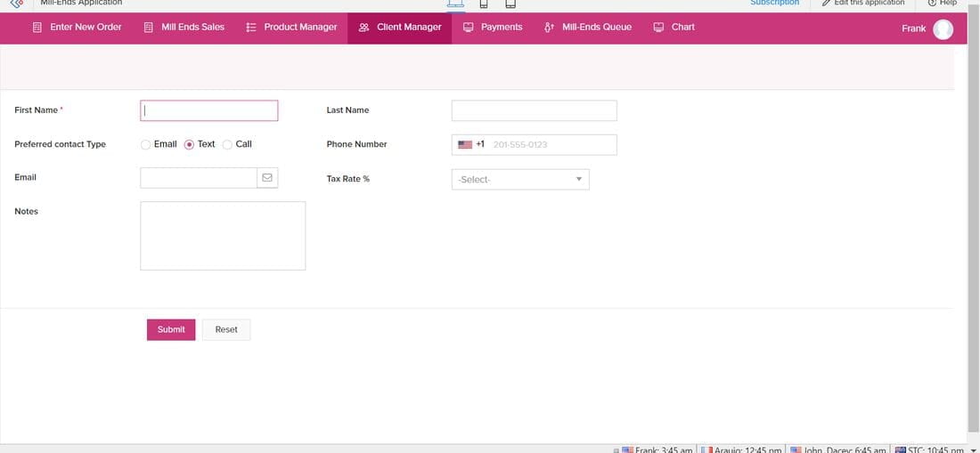This screenshot has height=453, width=980.
Task: Choose Text as preferred contact type
Action: pyautogui.click(x=189, y=145)
